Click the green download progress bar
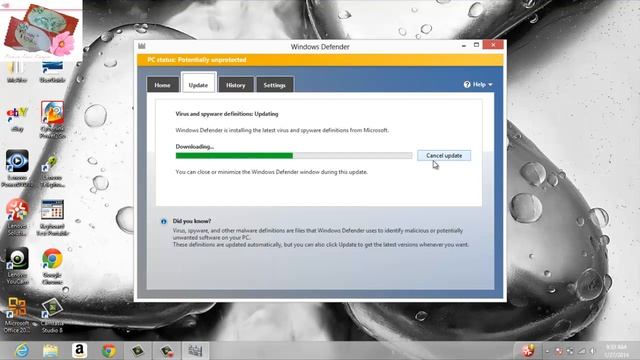 coord(234,156)
